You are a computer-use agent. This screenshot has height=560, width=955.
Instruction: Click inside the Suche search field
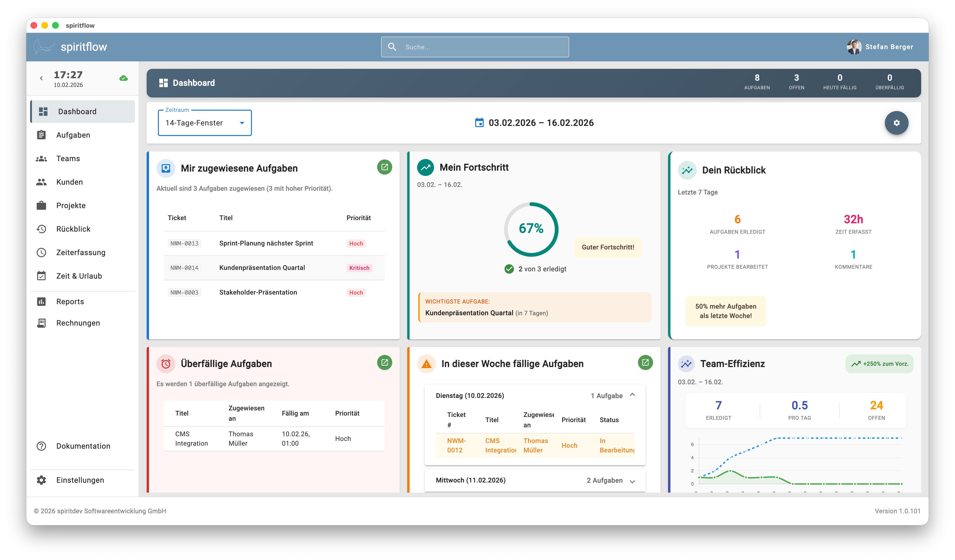pyautogui.click(x=474, y=47)
